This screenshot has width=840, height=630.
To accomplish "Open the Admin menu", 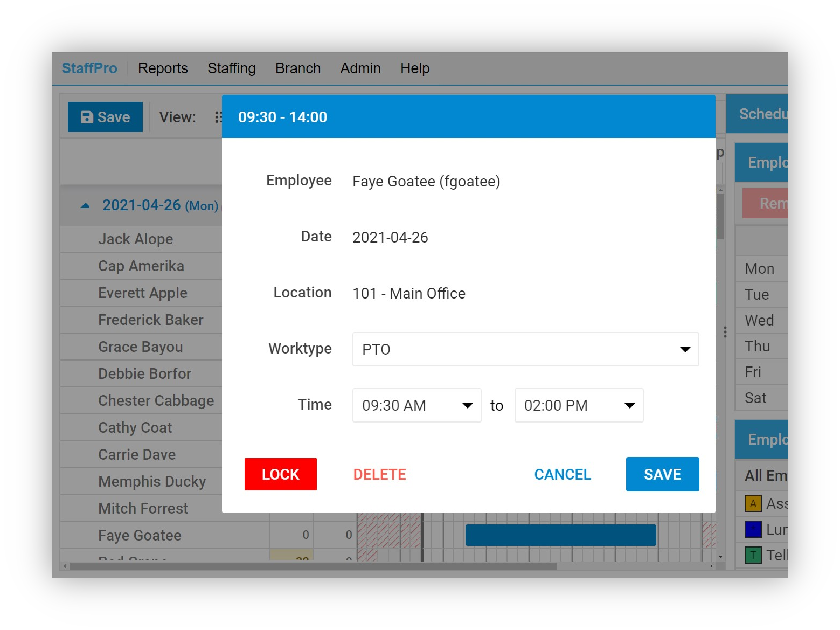I will click(x=360, y=68).
